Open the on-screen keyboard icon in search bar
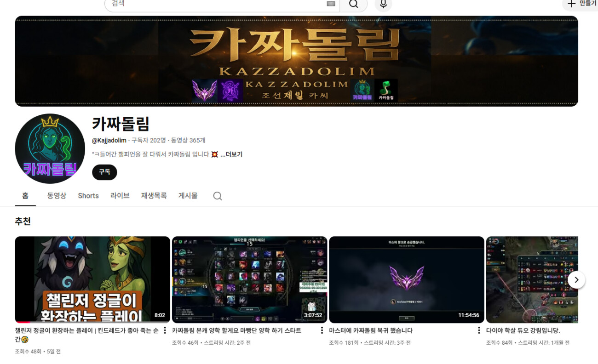 [331, 4]
